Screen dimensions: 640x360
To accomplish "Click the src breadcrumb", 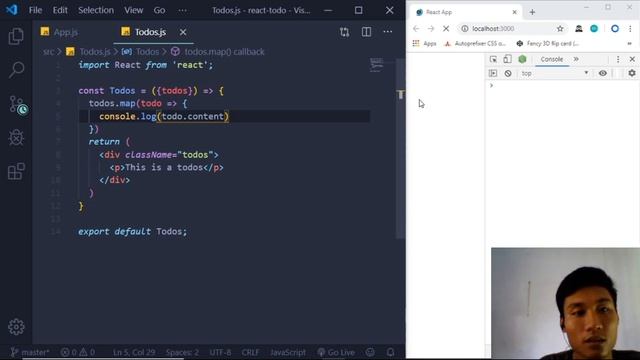I will pyautogui.click(x=48, y=52).
